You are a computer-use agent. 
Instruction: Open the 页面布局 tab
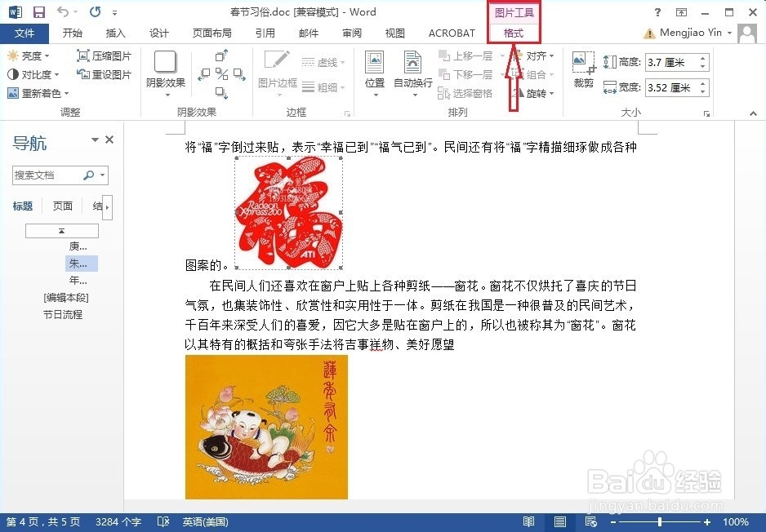(212, 33)
